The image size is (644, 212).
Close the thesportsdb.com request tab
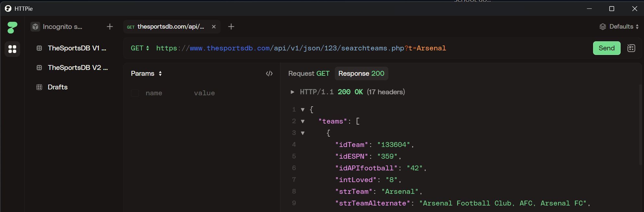(x=214, y=27)
